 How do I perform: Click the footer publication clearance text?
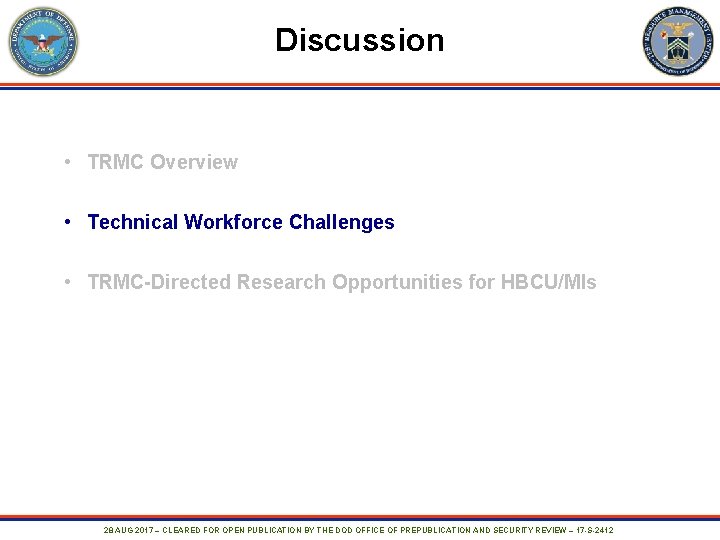(359, 530)
